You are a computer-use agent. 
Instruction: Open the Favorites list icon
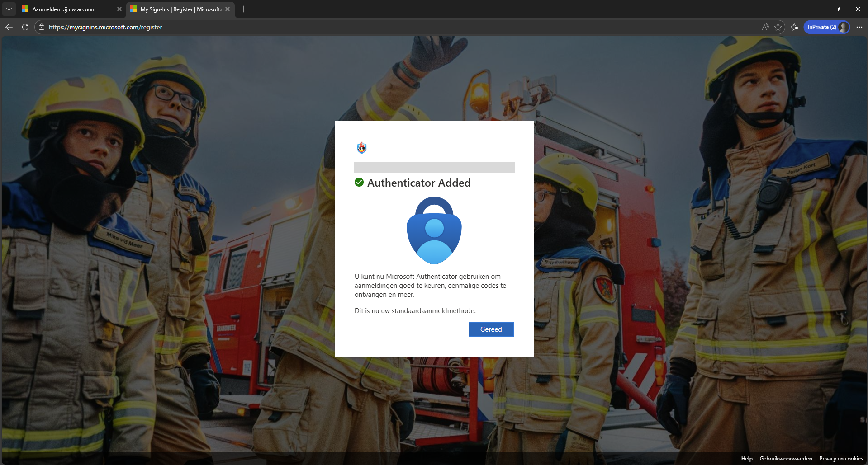(794, 27)
